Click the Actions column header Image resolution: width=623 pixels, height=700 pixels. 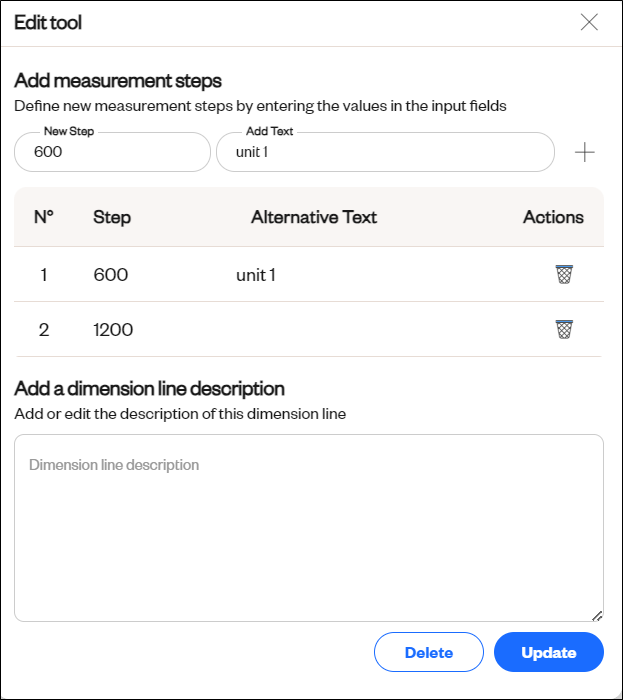click(553, 217)
